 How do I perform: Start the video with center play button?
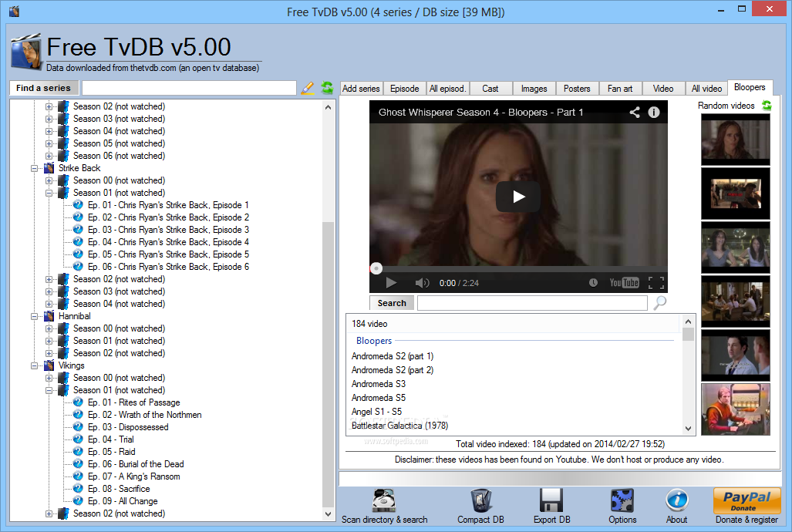(x=518, y=197)
